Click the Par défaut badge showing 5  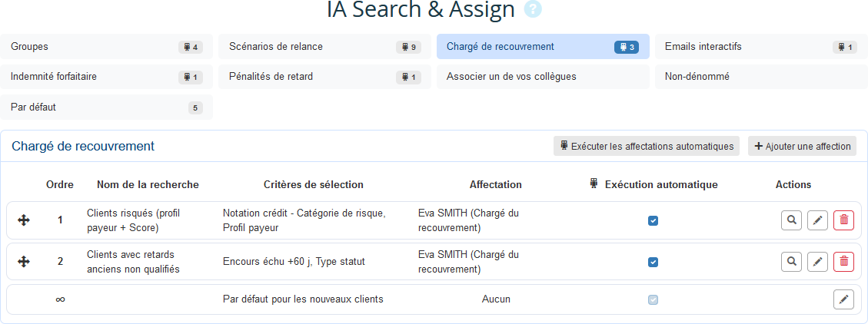click(x=195, y=107)
